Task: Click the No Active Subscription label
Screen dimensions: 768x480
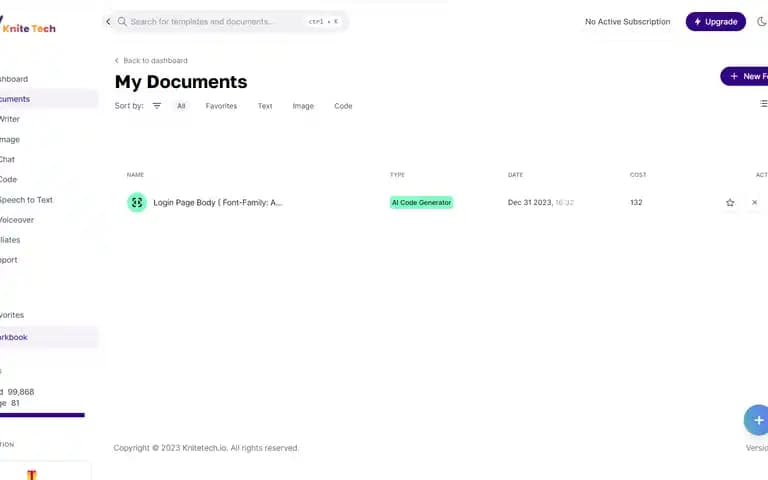Action: tap(627, 22)
